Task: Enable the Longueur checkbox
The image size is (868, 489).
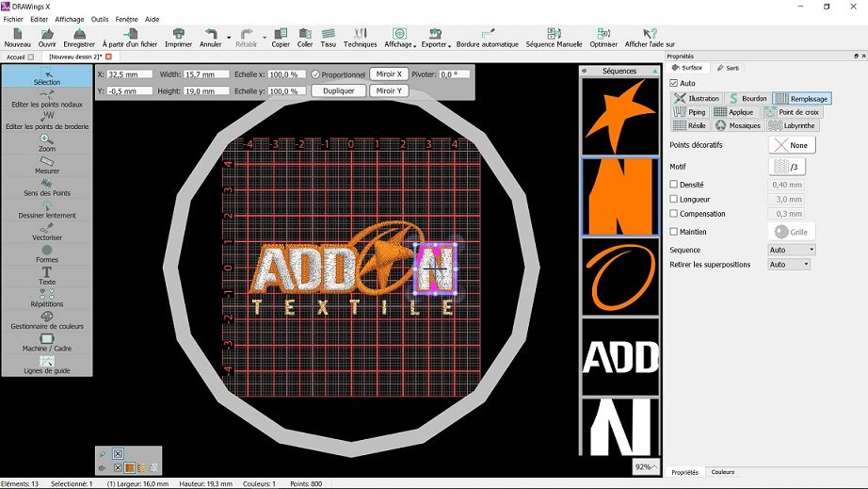Action: click(674, 199)
